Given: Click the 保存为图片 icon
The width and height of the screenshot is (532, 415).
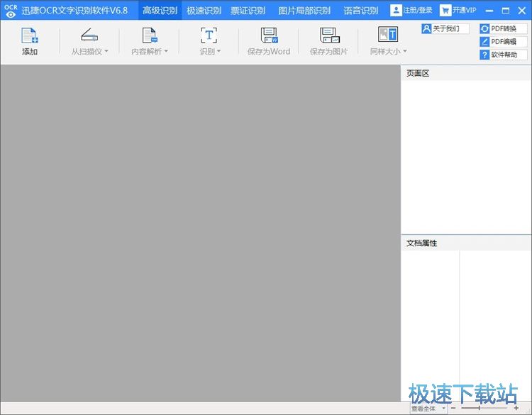Looking at the screenshot, I should (328, 36).
